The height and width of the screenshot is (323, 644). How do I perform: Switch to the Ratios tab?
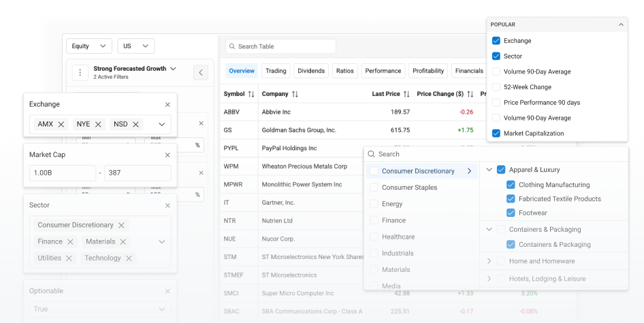(x=345, y=71)
